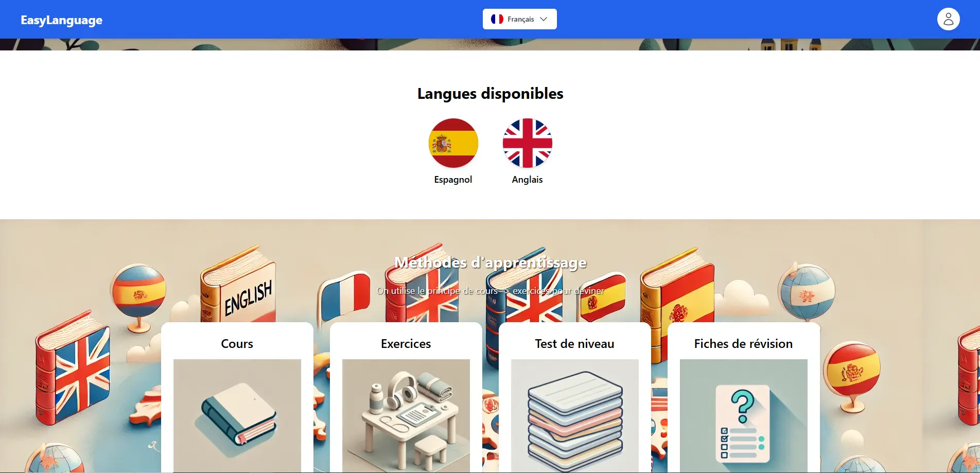Image resolution: width=980 pixels, height=473 pixels.
Task: Click the chevron arrow beside Français
Action: coord(544,19)
